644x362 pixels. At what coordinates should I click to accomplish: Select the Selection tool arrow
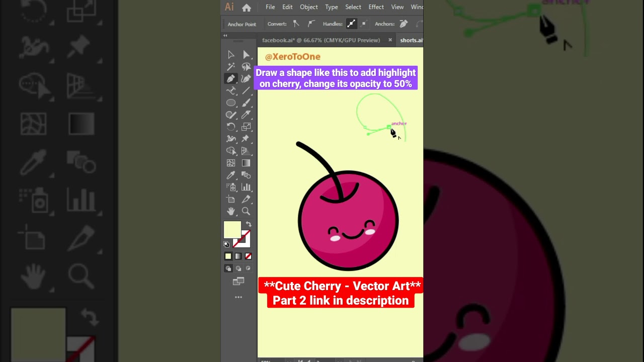(x=231, y=55)
